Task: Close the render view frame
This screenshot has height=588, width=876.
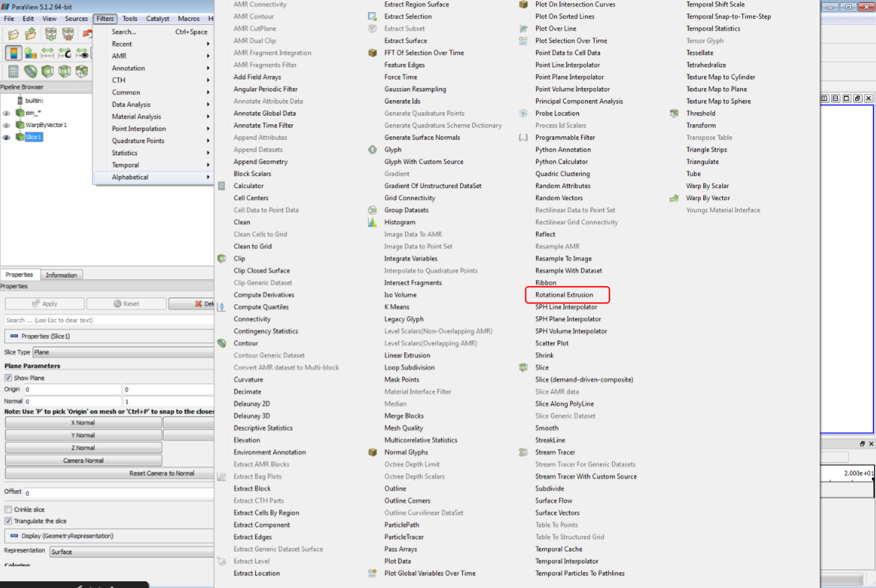Action: point(869,99)
